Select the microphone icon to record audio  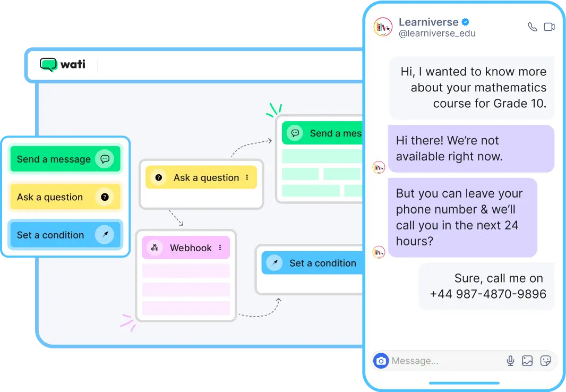510,361
